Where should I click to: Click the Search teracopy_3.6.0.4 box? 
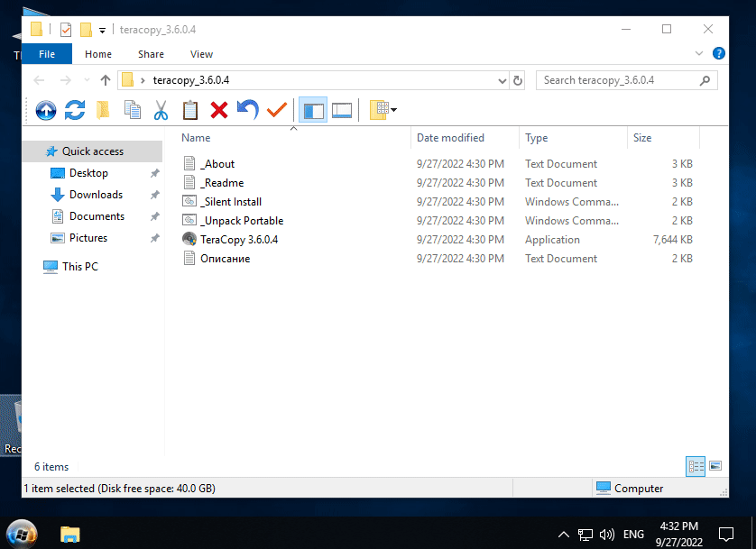pyautogui.click(x=627, y=80)
